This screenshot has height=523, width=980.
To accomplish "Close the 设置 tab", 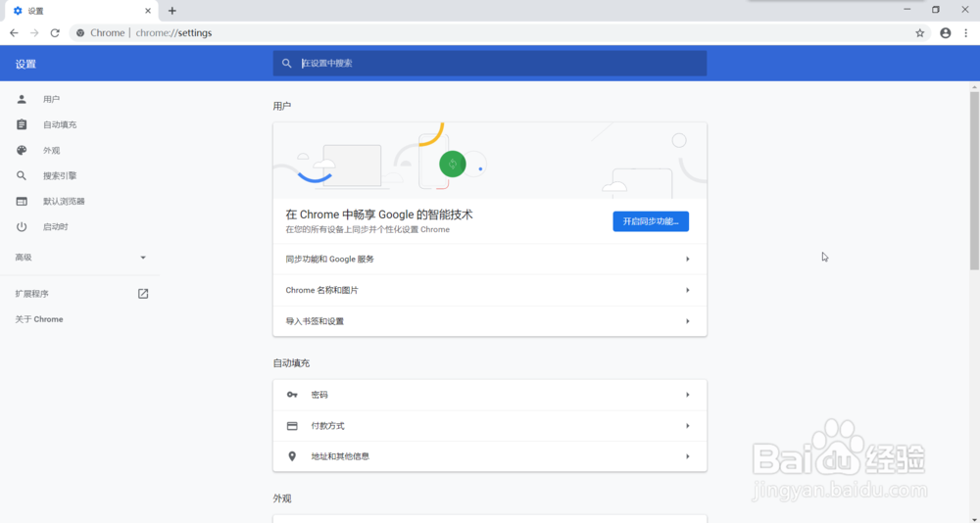I will coord(148,11).
